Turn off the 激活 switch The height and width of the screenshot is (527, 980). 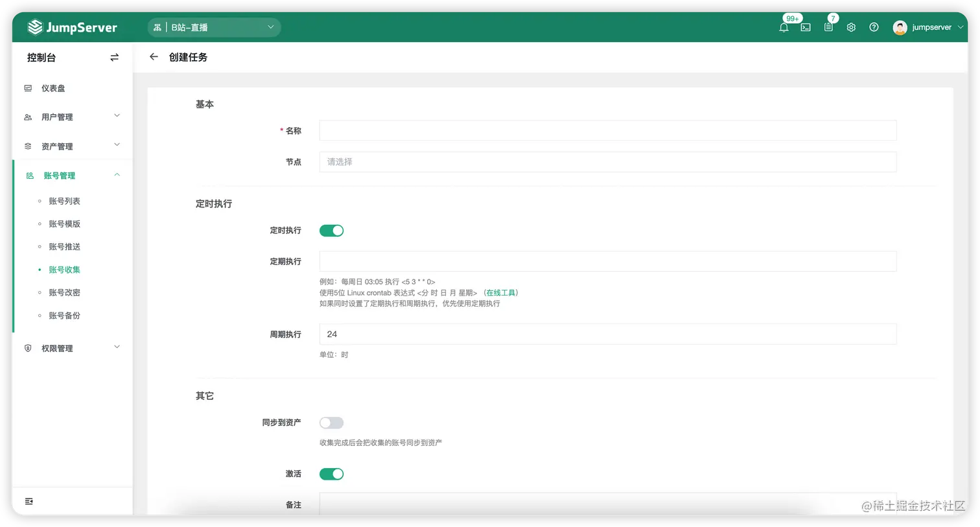pos(331,474)
